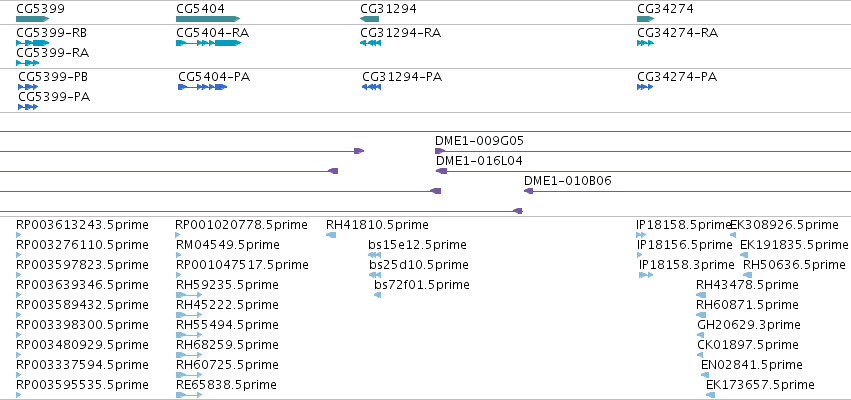Screen dimensions: 851x400
Task: Select the DME1-010B06 clone end arrow
Action: pyautogui.click(x=529, y=191)
